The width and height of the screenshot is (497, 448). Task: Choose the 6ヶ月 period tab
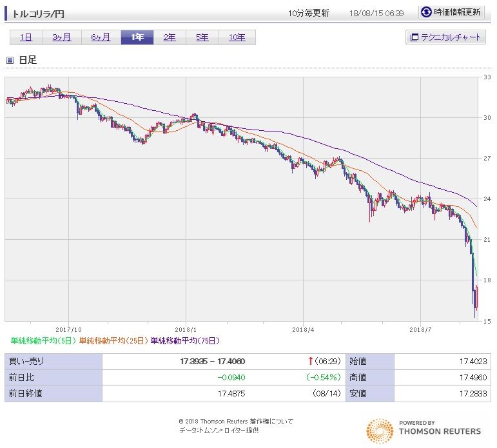pos(100,37)
